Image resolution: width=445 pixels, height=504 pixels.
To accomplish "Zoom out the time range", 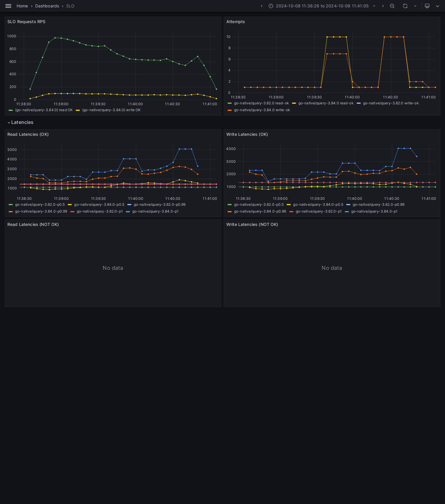I will point(392,6).
